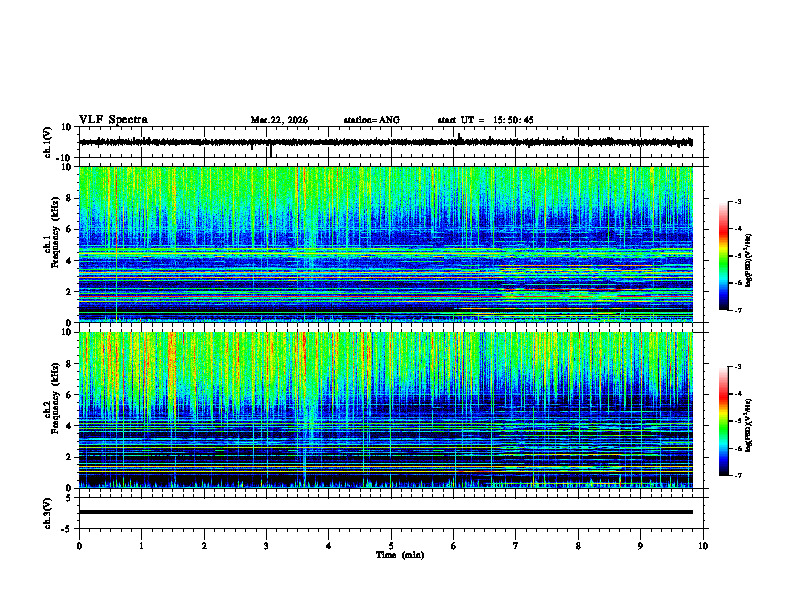Click the ch.1 spectrogram color scale bar
The width and height of the screenshot is (792, 612).
tap(723, 256)
